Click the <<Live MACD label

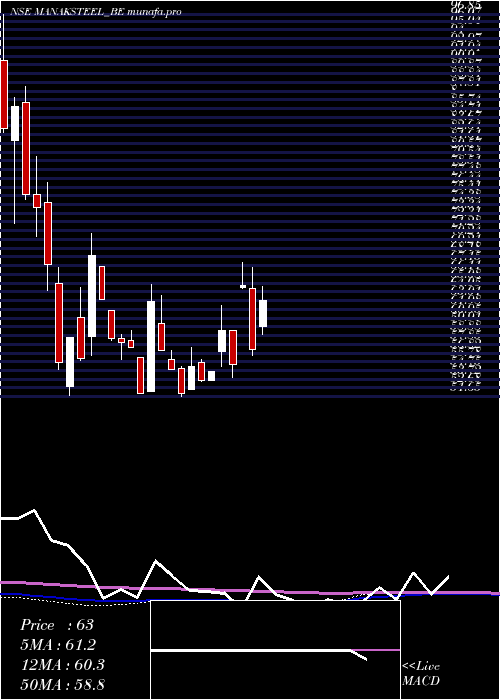coord(421,674)
